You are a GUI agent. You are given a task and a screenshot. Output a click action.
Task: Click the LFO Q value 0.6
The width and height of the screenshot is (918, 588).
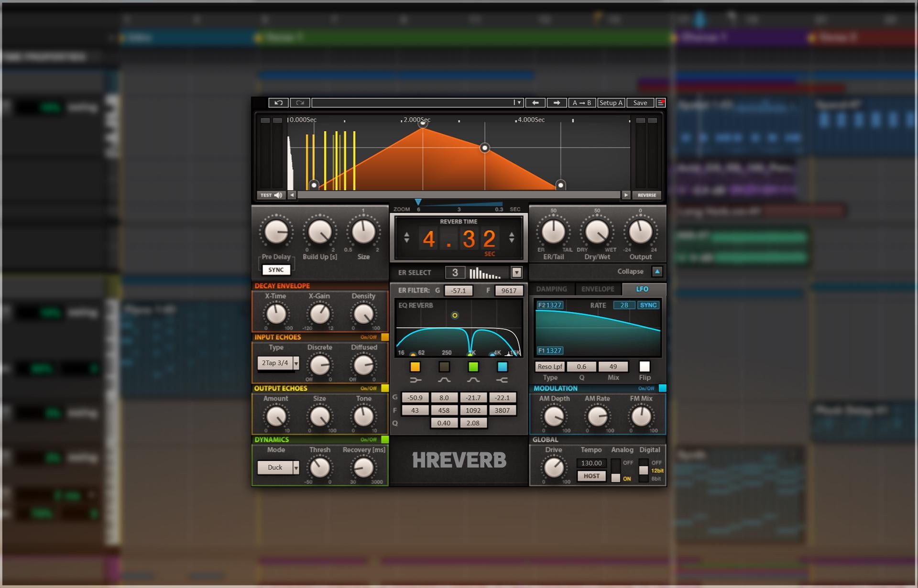pos(581,367)
